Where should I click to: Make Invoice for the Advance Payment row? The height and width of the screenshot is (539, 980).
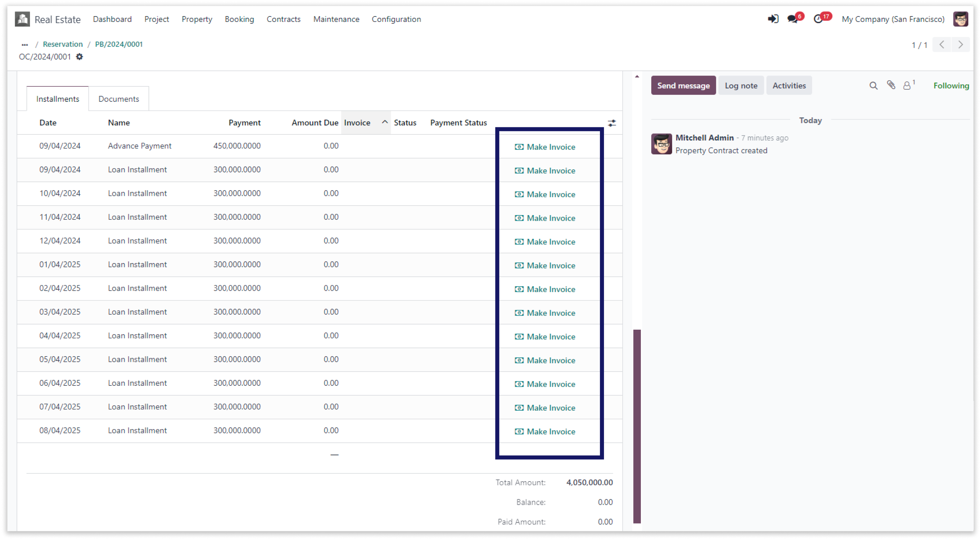(x=545, y=147)
